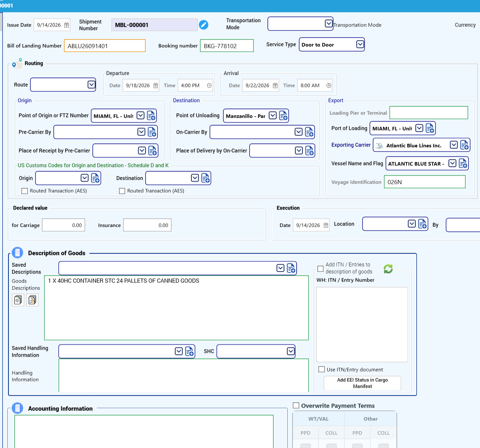Image resolution: width=480 pixels, height=448 pixels.
Task: Expand the Route dropdown
Action: pyautogui.click(x=91, y=84)
